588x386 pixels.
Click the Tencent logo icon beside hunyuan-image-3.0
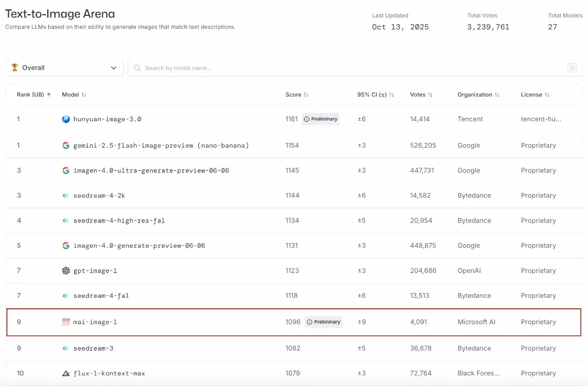[x=66, y=119]
